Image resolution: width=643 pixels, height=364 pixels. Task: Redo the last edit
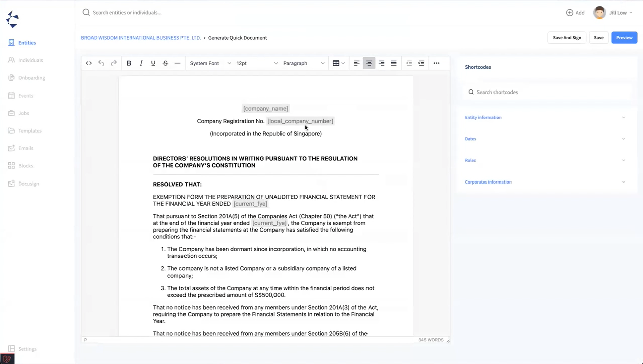point(114,63)
